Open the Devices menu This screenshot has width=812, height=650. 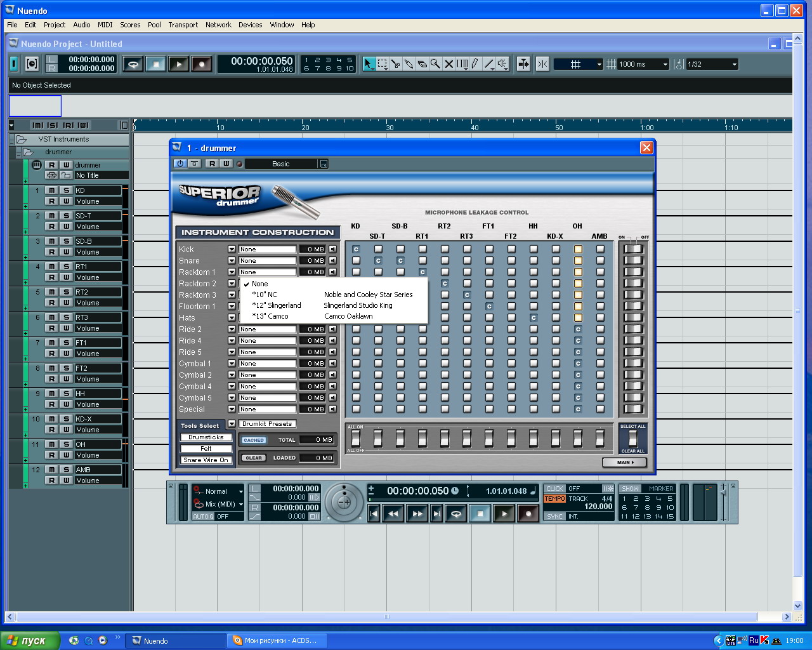point(250,25)
